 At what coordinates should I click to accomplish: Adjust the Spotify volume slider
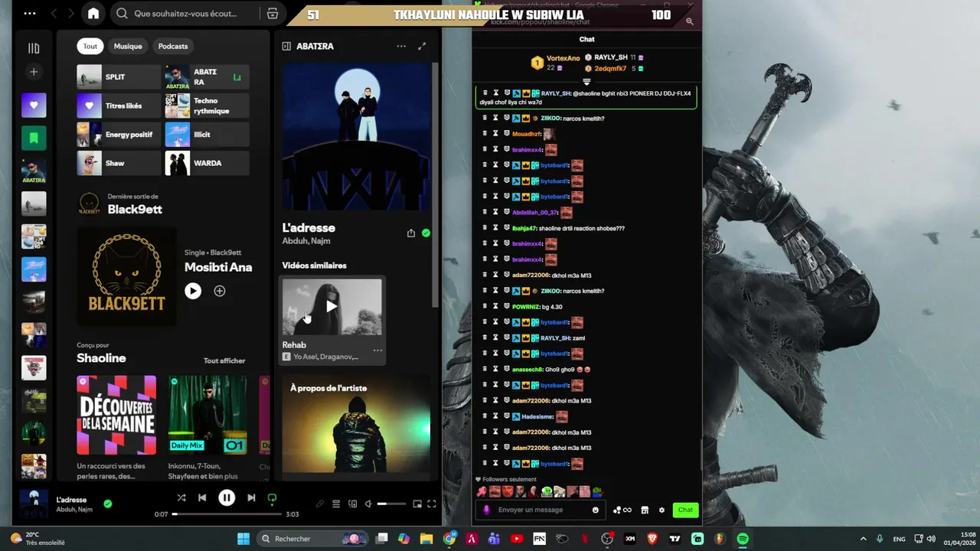tap(392, 504)
